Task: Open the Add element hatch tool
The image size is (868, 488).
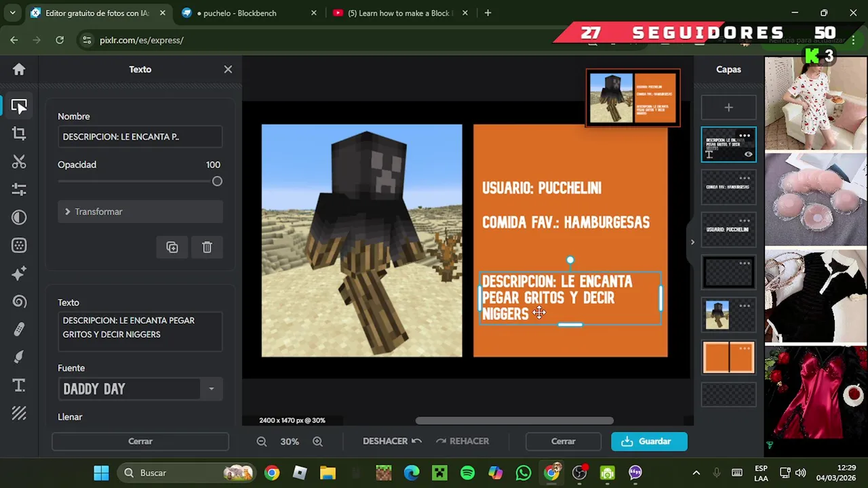Action: tap(19, 413)
